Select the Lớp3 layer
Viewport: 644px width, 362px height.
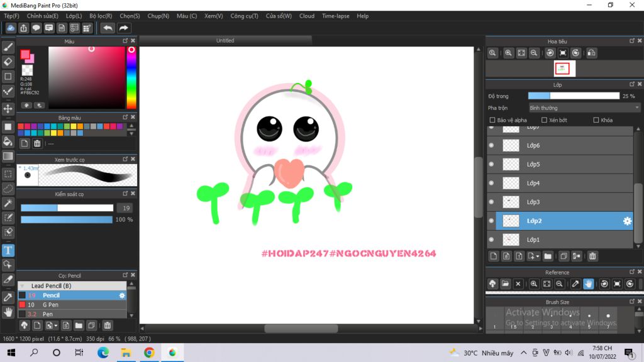point(564,202)
